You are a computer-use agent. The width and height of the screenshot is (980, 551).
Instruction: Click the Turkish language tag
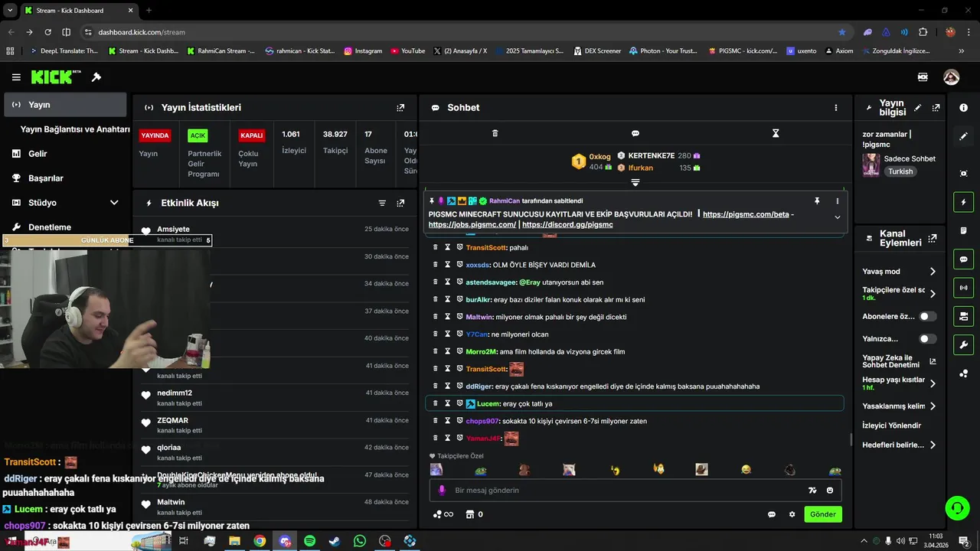click(900, 171)
